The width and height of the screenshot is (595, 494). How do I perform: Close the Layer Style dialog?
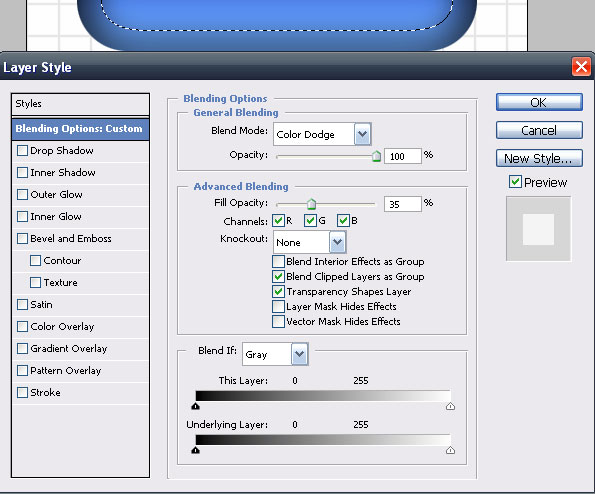(581, 67)
